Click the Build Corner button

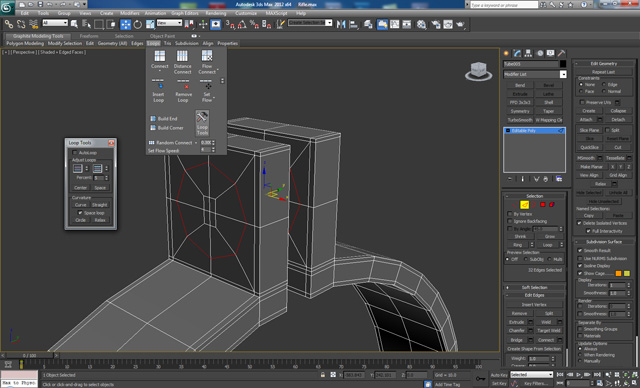[x=167, y=128]
